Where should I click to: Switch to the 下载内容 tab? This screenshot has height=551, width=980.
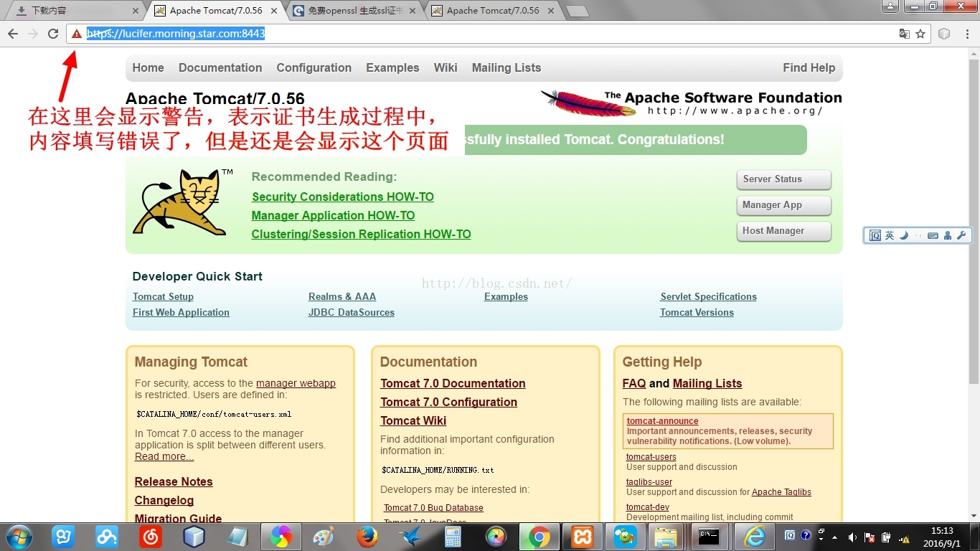tap(75, 11)
